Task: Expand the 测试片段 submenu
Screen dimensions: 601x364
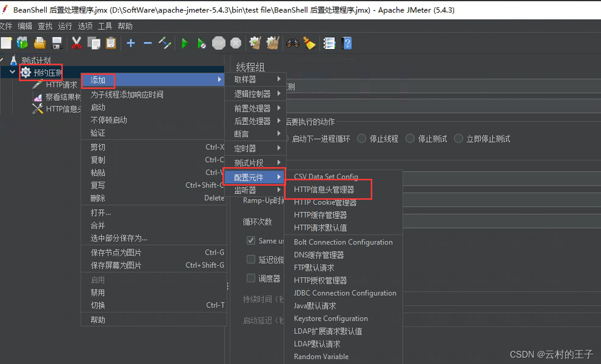Action: click(x=255, y=163)
